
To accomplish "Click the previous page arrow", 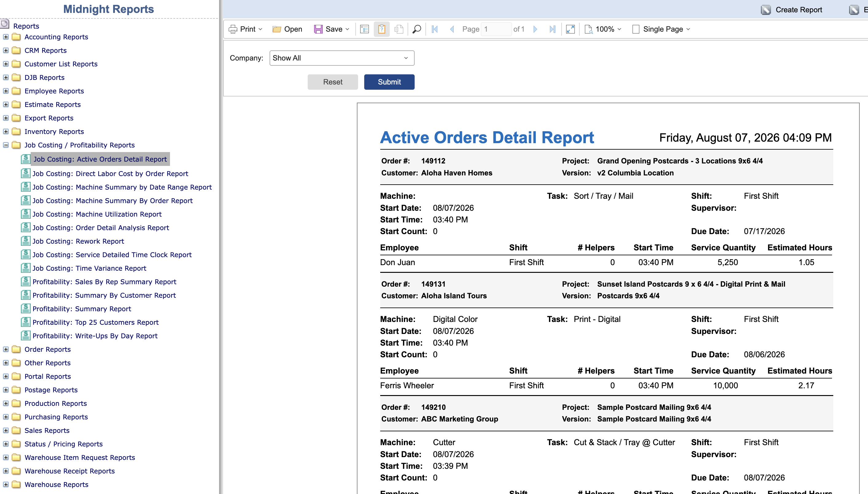I will [x=452, y=29].
